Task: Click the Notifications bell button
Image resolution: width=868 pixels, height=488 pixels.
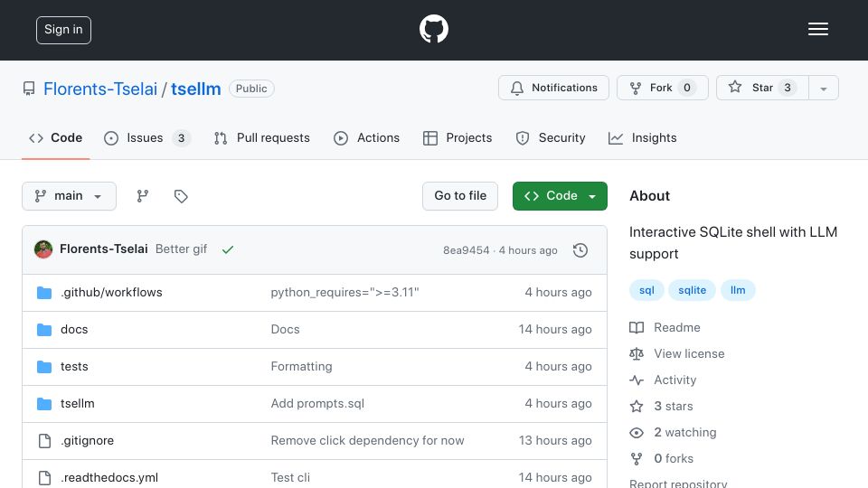Action: [553, 88]
